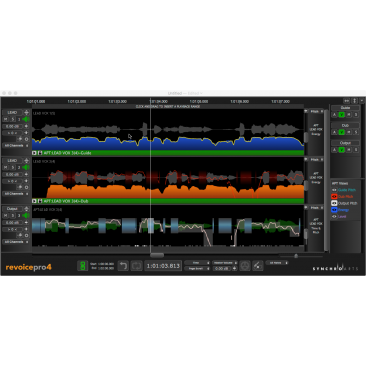Click the green traffic-light icon in bottom bar
The height and width of the screenshot is (366, 366).
point(82,266)
